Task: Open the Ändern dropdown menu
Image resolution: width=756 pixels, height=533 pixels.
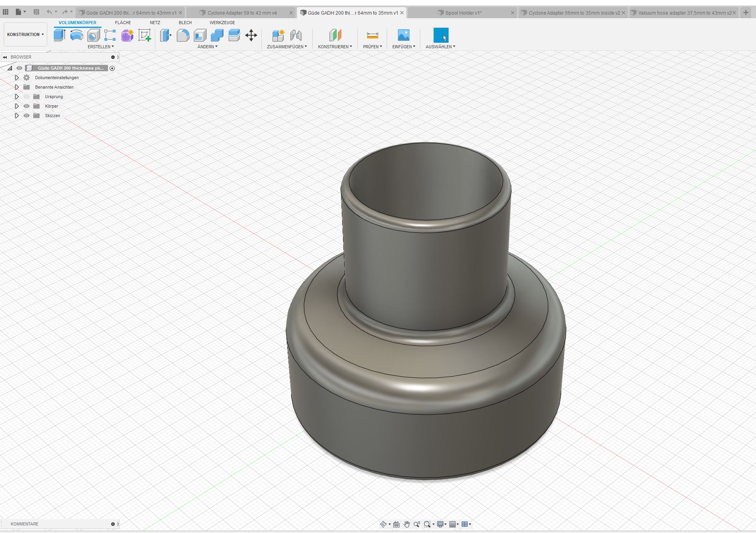Action: pos(207,47)
